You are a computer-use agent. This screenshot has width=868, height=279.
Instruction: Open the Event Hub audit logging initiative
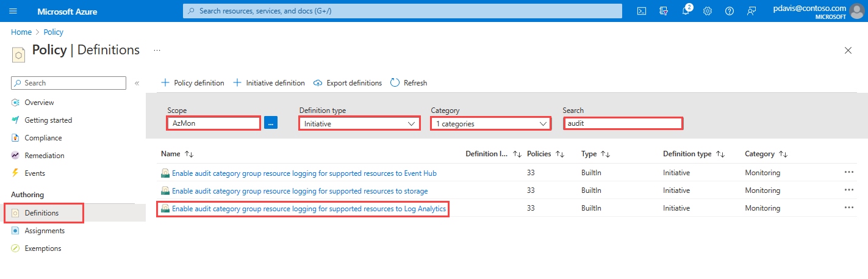click(x=304, y=173)
